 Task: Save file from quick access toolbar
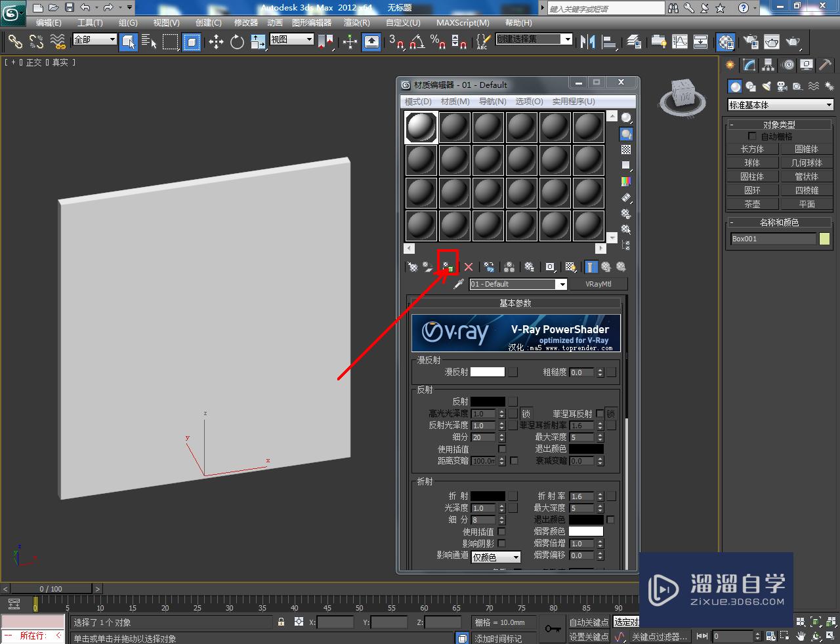pos(69,8)
